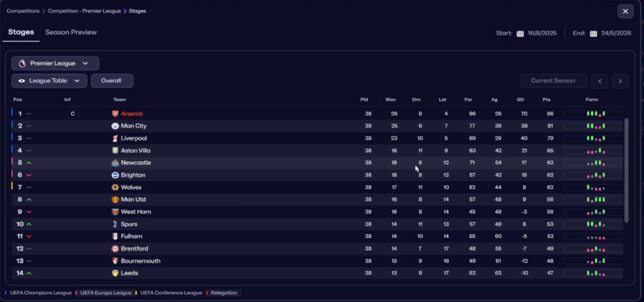This screenshot has height=302, width=644.
Task: Click the West Ham crest icon
Action: tap(115, 212)
